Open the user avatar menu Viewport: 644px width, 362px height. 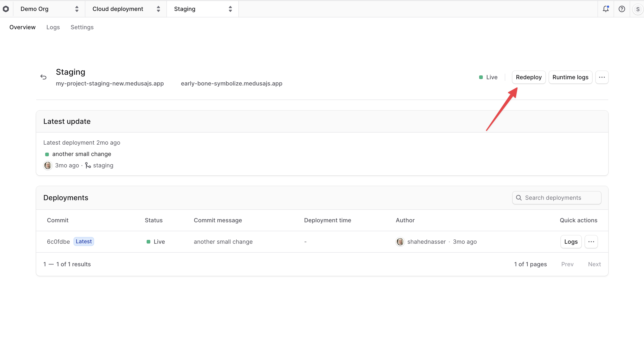tap(638, 9)
